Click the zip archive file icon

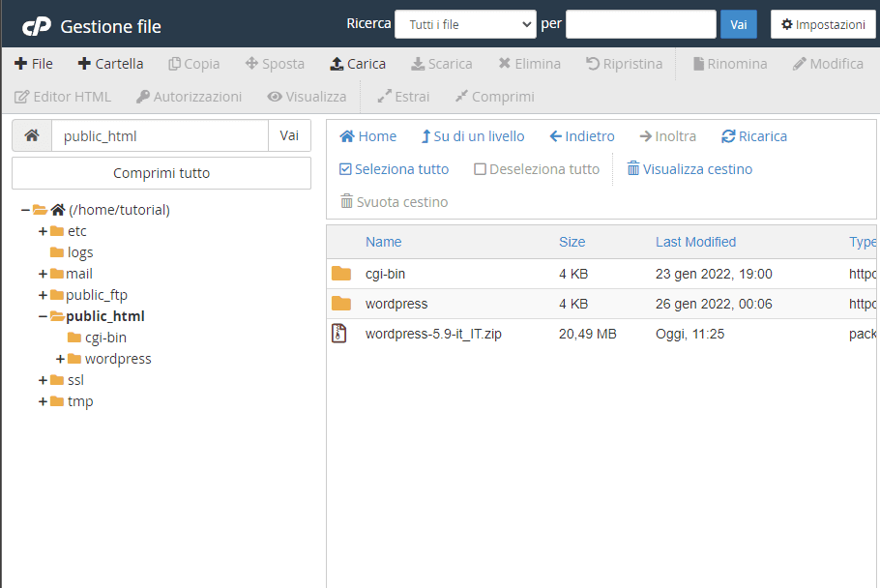[x=339, y=334]
